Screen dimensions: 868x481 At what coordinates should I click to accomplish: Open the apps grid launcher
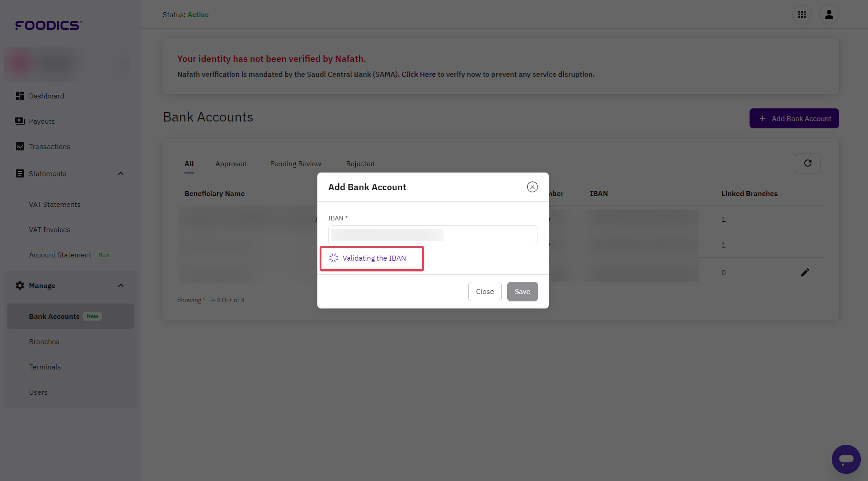(x=802, y=14)
